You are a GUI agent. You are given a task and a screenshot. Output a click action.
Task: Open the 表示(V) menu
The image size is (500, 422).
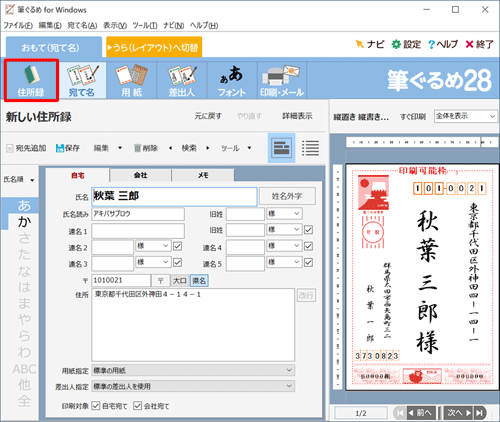[115, 25]
